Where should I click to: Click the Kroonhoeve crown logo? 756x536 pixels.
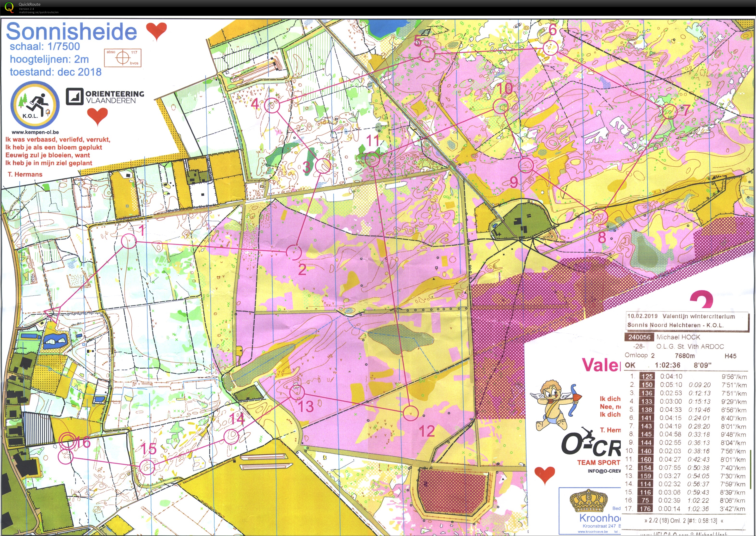tap(588, 500)
